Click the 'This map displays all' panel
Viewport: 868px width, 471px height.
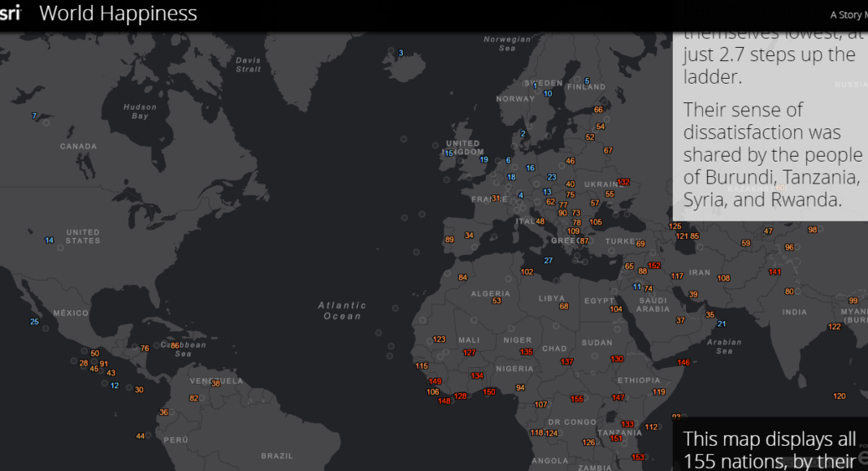click(770, 449)
